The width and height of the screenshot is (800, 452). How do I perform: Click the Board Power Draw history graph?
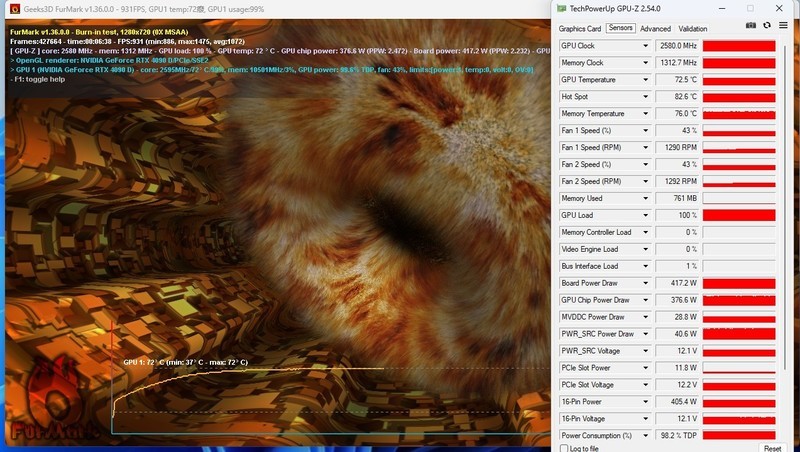[x=739, y=283]
